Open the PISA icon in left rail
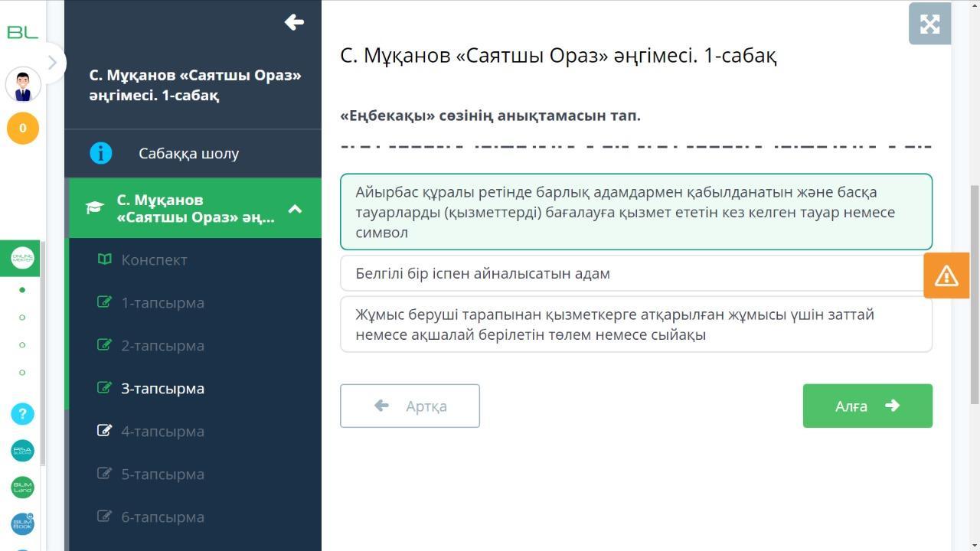The width and height of the screenshot is (980, 551). click(x=22, y=451)
